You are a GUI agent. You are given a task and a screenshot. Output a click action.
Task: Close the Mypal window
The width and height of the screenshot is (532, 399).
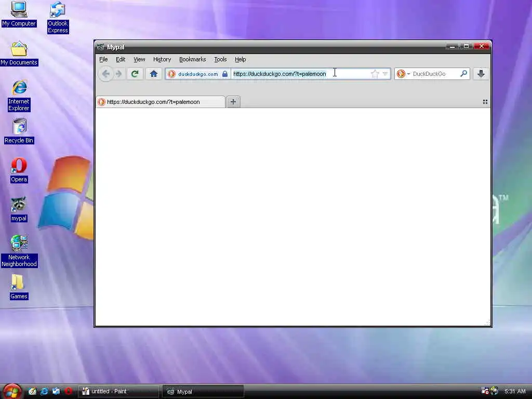coord(482,46)
